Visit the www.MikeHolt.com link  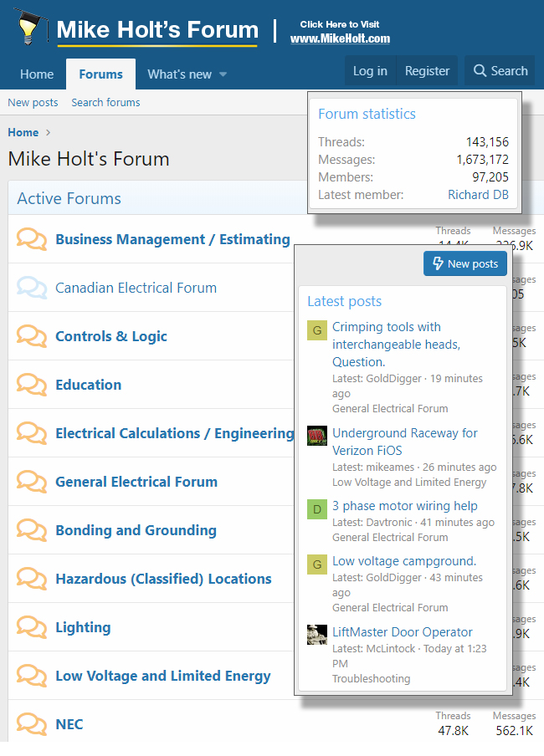[x=340, y=38]
